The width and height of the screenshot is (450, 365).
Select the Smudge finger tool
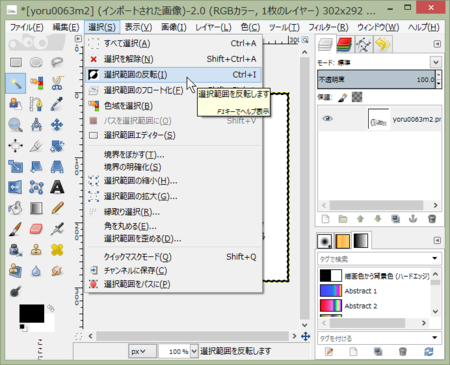[57, 271]
